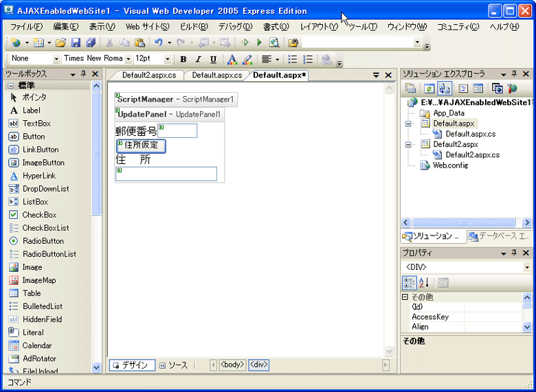This screenshot has width=536, height=392.
Task: Click the Undo arrow icon
Action: 159,43
